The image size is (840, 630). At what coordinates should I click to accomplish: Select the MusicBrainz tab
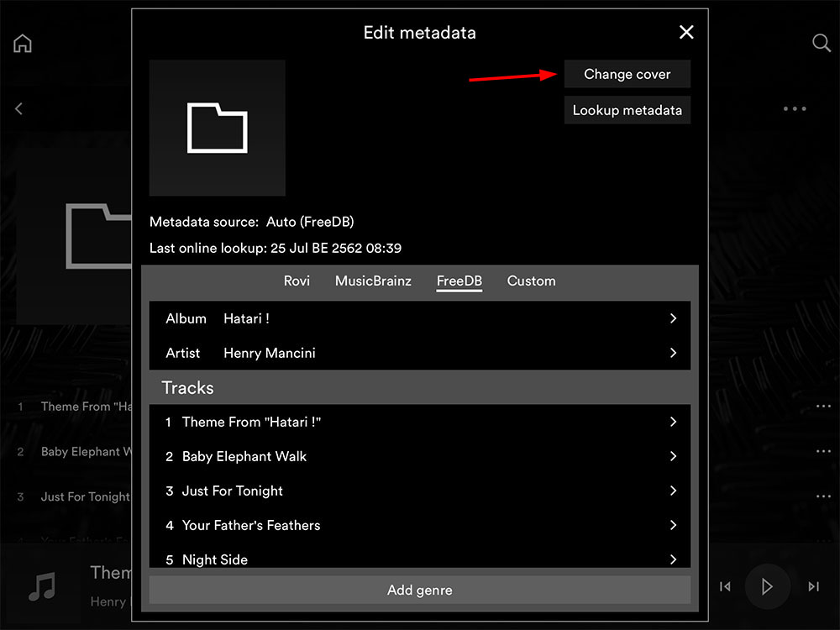(x=373, y=281)
